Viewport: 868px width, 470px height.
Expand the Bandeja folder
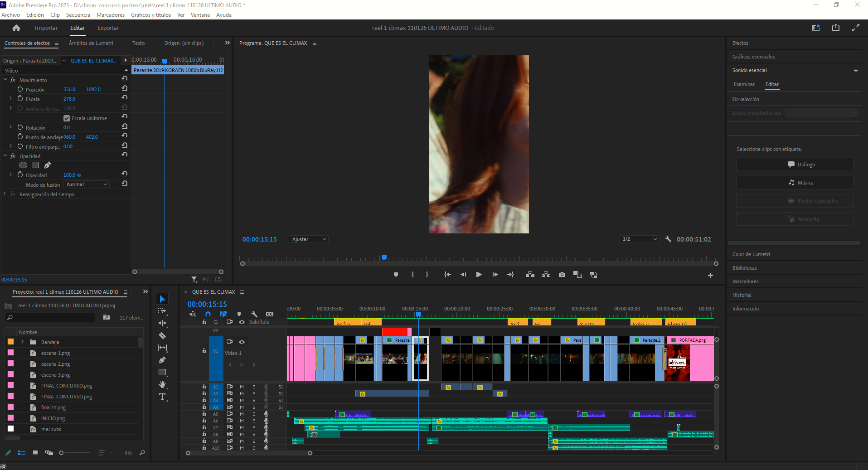click(22, 342)
